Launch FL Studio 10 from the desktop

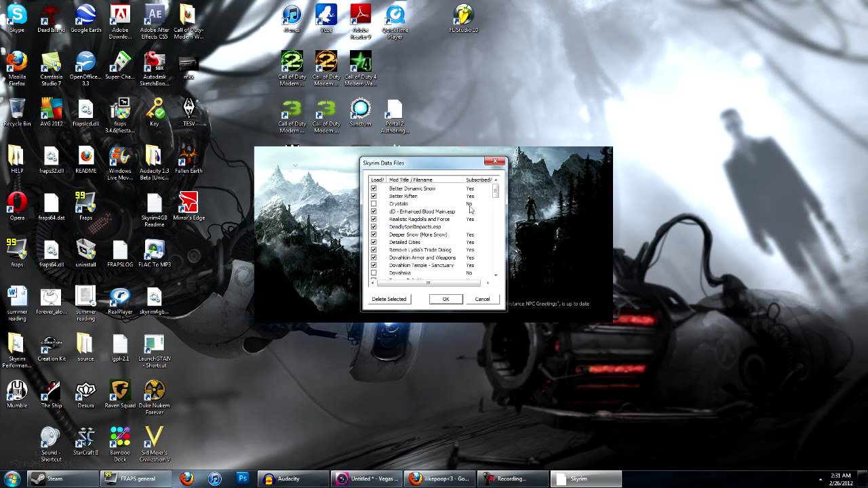[463, 15]
